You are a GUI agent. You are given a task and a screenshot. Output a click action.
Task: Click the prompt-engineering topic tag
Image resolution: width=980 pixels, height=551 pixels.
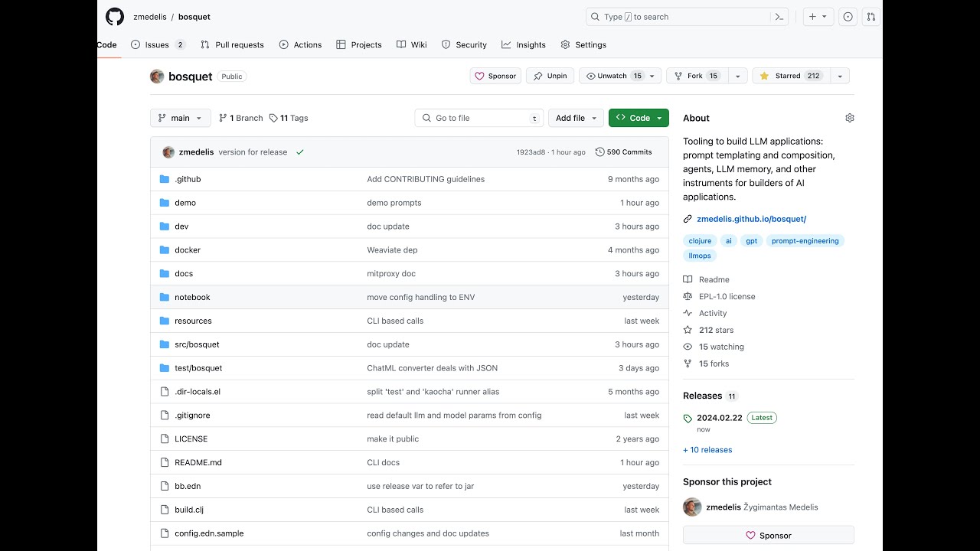tap(805, 241)
